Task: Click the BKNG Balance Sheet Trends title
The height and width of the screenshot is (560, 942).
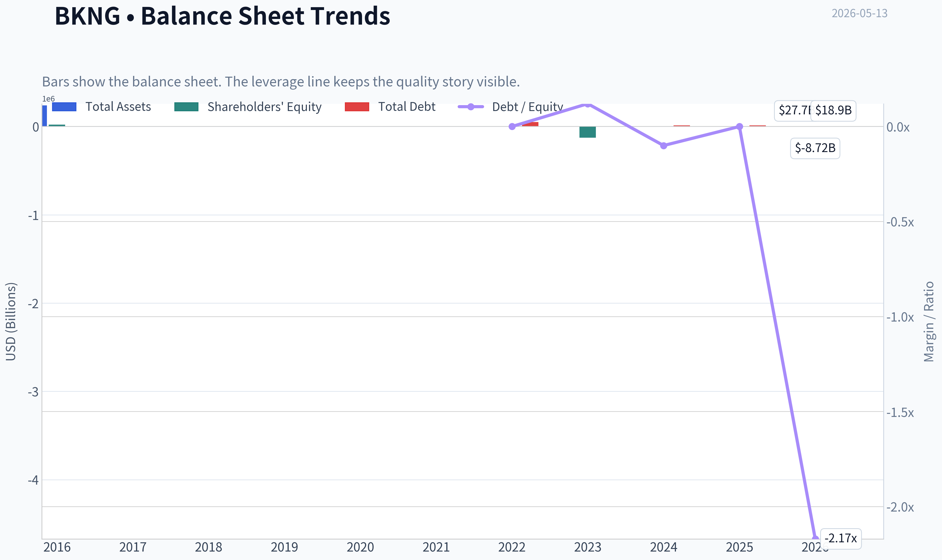Action: pos(223,16)
